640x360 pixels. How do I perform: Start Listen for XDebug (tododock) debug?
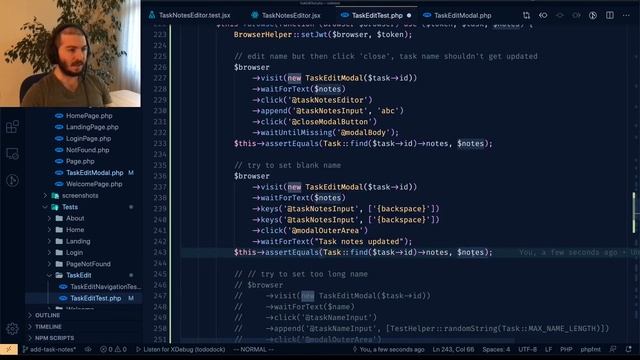[180, 349]
